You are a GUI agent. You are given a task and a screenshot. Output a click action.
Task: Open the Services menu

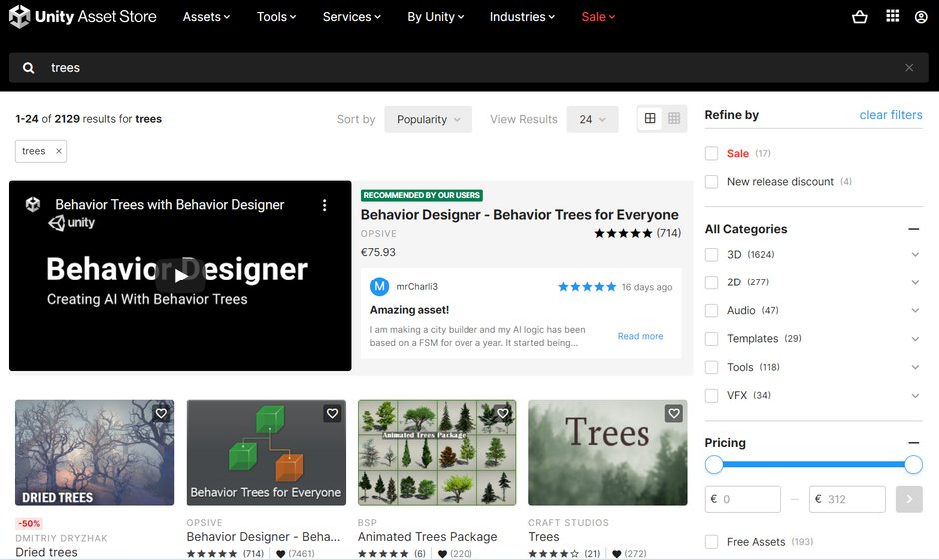point(352,17)
